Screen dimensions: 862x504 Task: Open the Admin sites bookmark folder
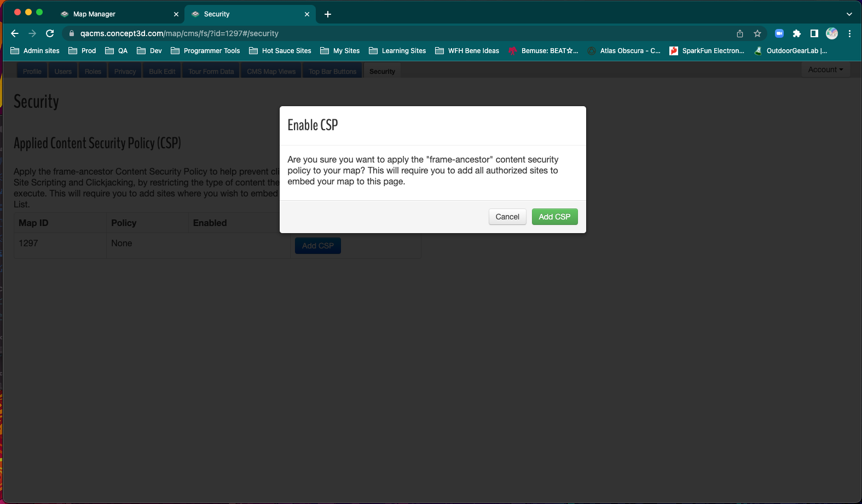click(35, 51)
